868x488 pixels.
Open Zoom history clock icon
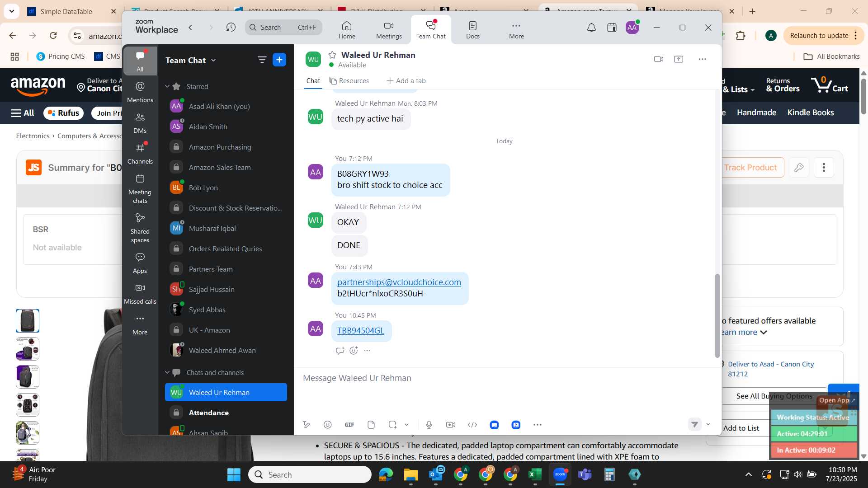pos(231,28)
